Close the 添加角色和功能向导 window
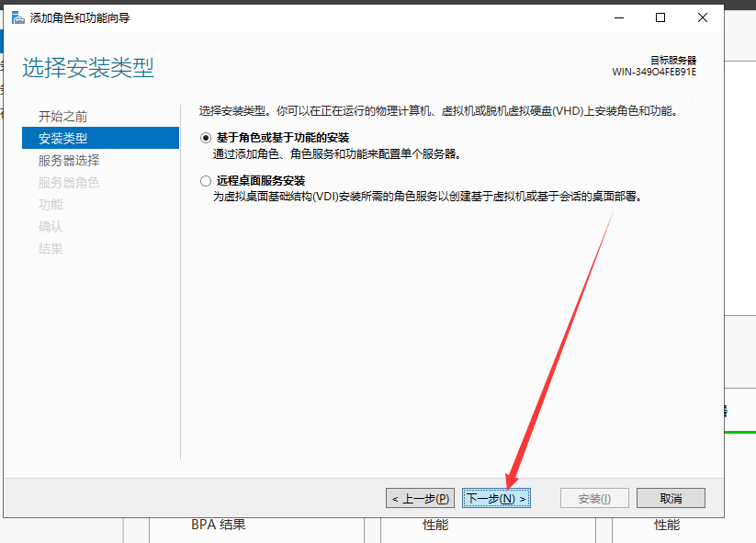The image size is (756, 543). click(702, 17)
